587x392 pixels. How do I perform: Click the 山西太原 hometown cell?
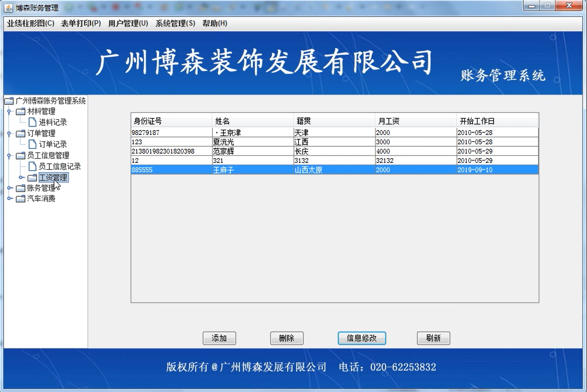pyautogui.click(x=334, y=170)
